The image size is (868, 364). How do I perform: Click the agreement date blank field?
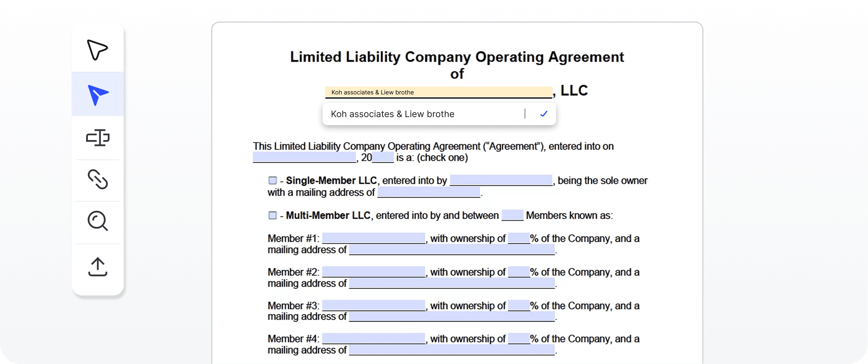click(304, 158)
